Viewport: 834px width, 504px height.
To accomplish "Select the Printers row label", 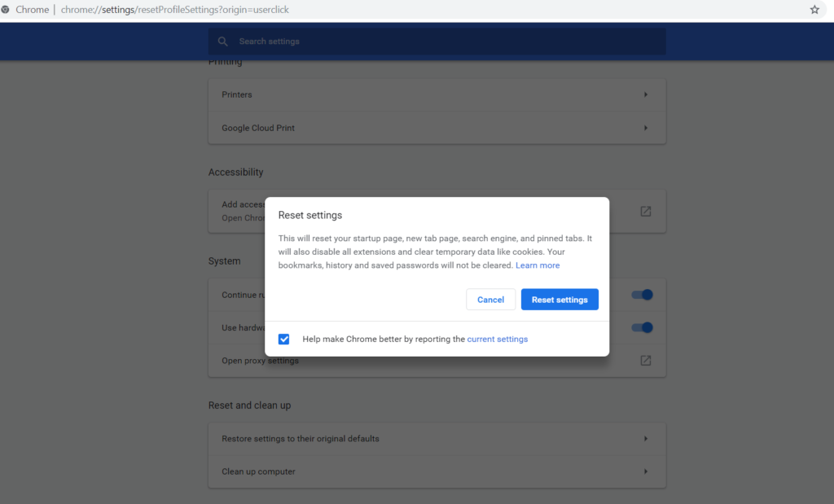I will 237,94.
